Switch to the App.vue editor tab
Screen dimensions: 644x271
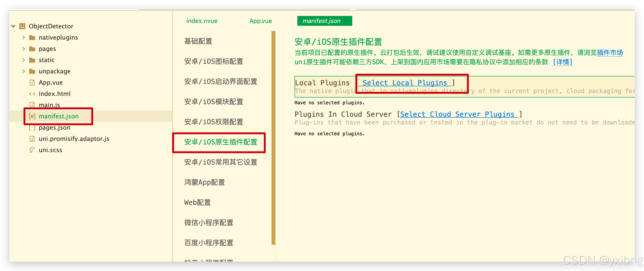261,21
